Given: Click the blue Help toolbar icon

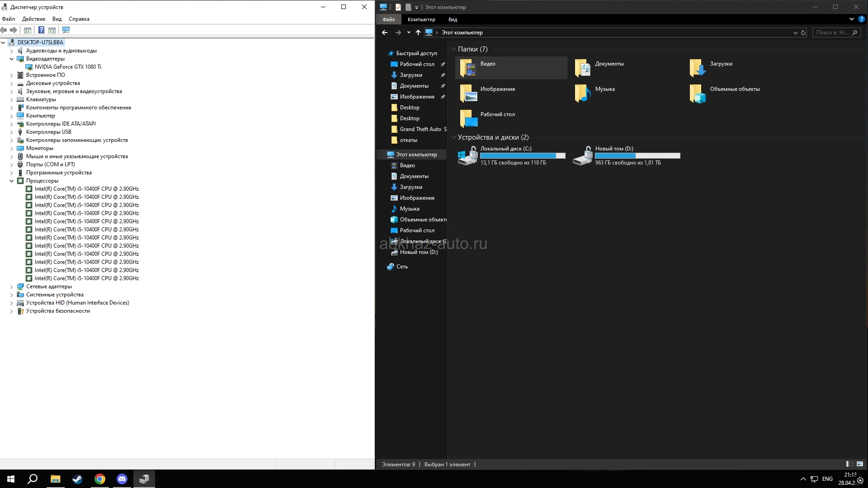Looking at the screenshot, I should click(41, 30).
